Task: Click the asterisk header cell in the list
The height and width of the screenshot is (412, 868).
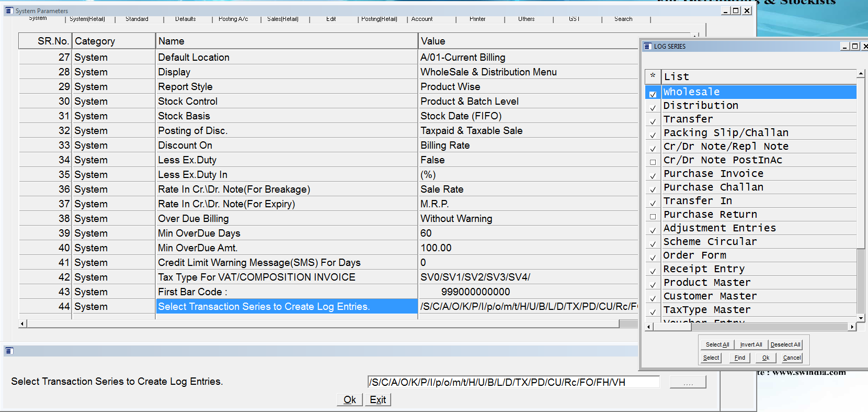Action: click(x=653, y=76)
